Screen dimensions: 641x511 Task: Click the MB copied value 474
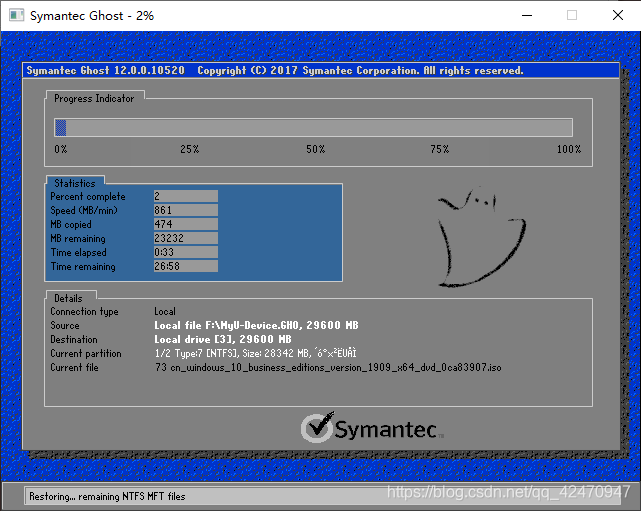[186, 224]
